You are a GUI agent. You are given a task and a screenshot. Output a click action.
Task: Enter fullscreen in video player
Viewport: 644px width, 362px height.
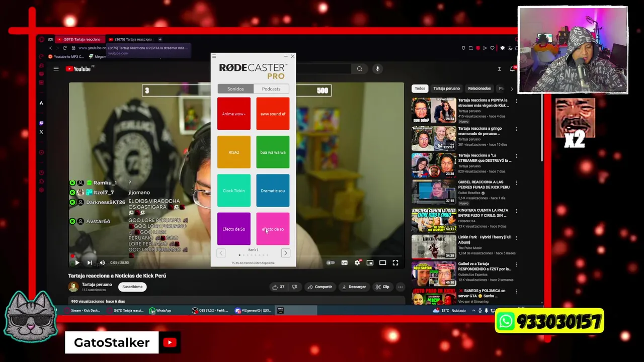click(x=395, y=262)
